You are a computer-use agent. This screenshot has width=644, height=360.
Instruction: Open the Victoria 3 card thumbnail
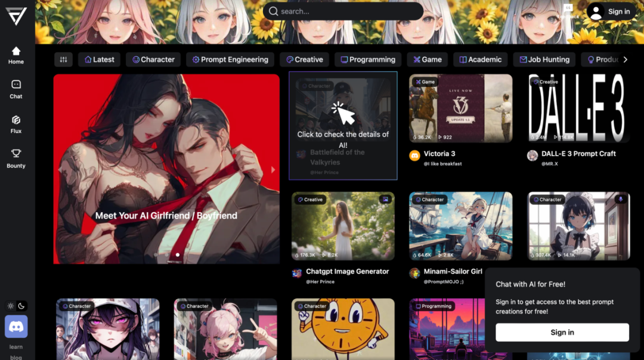[460, 108]
